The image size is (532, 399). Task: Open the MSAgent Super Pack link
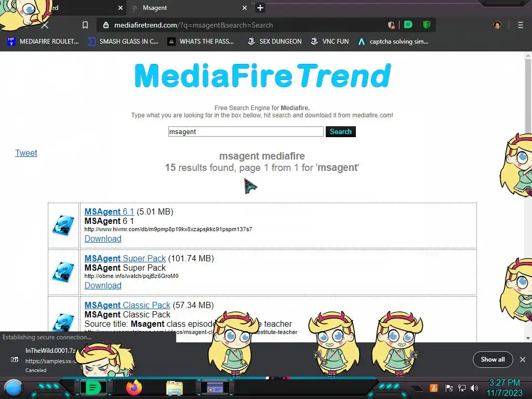(x=125, y=259)
